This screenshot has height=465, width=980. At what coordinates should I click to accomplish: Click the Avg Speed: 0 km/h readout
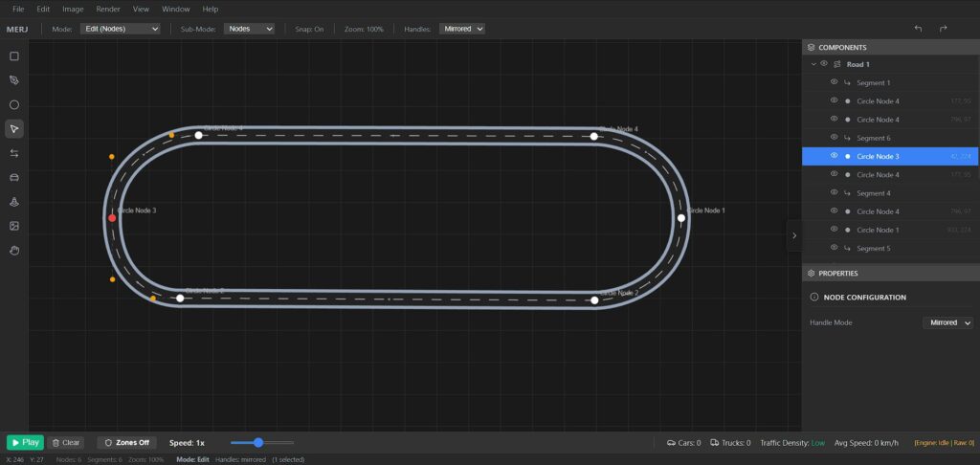coord(866,443)
